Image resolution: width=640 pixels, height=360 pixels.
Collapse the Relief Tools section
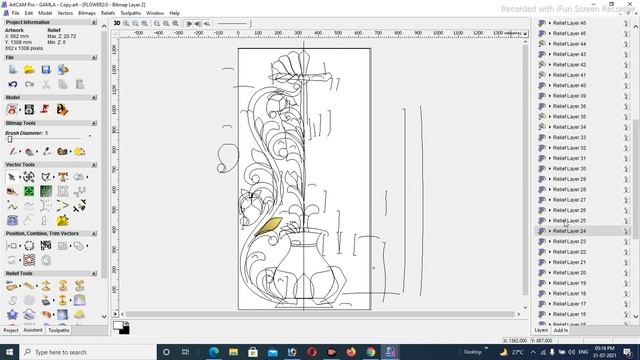(94, 273)
